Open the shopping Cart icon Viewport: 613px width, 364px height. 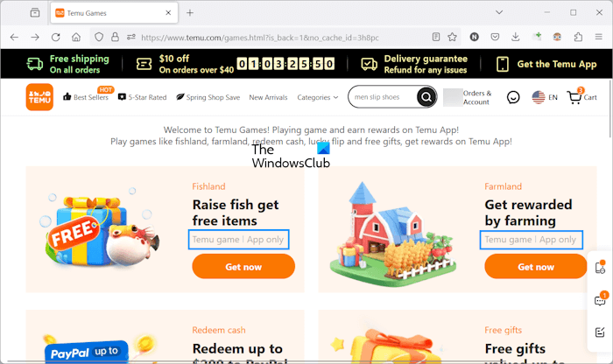581,96
